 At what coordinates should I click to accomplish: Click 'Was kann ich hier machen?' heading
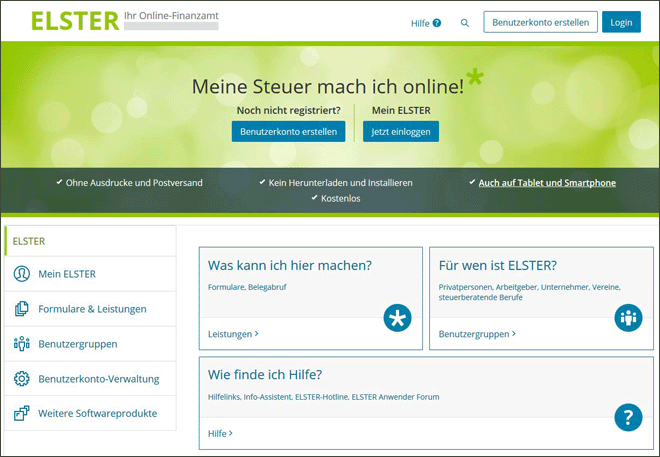tap(290, 265)
